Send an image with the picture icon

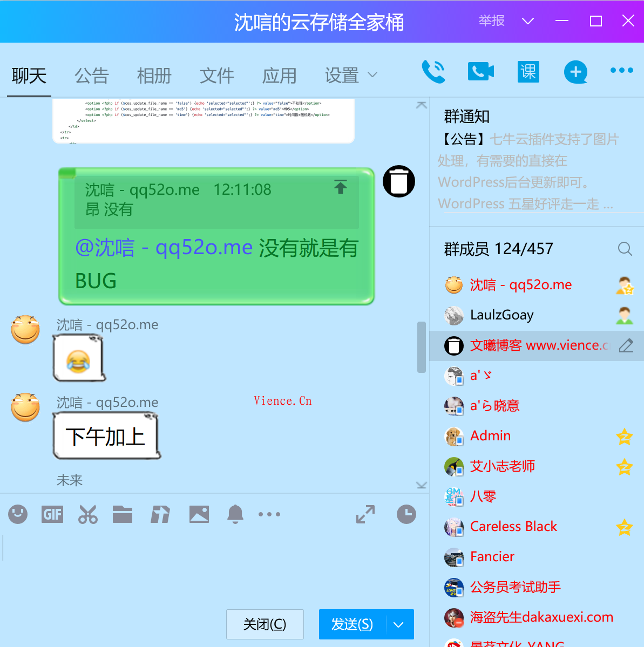point(199,514)
